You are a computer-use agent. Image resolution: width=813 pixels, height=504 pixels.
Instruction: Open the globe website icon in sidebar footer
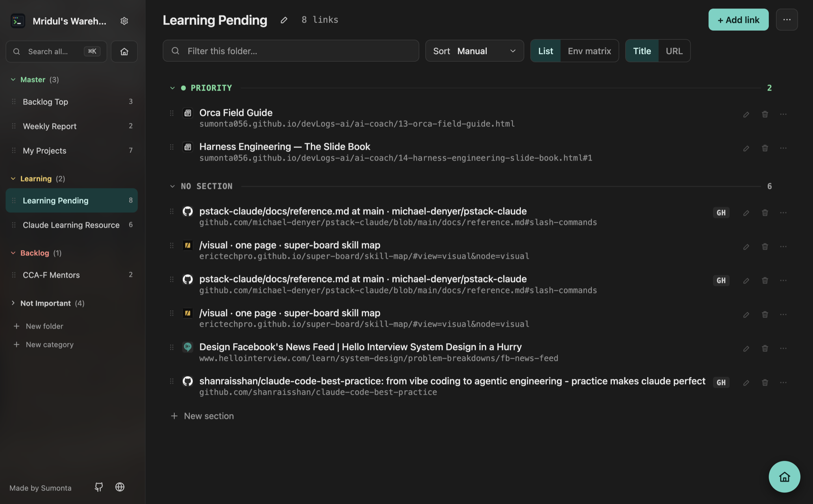click(120, 487)
